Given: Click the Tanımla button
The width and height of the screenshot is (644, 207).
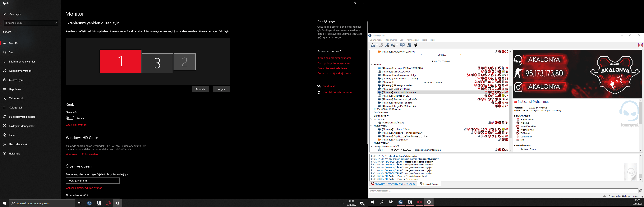Looking at the screenshot, I should [200, 89].
